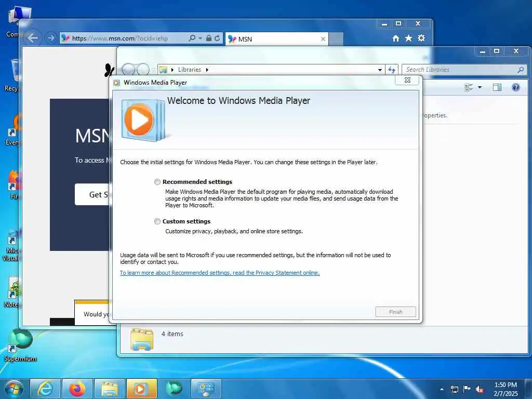Open the Explorer view options dropdown arrow
532x399 pixels.
480,87
